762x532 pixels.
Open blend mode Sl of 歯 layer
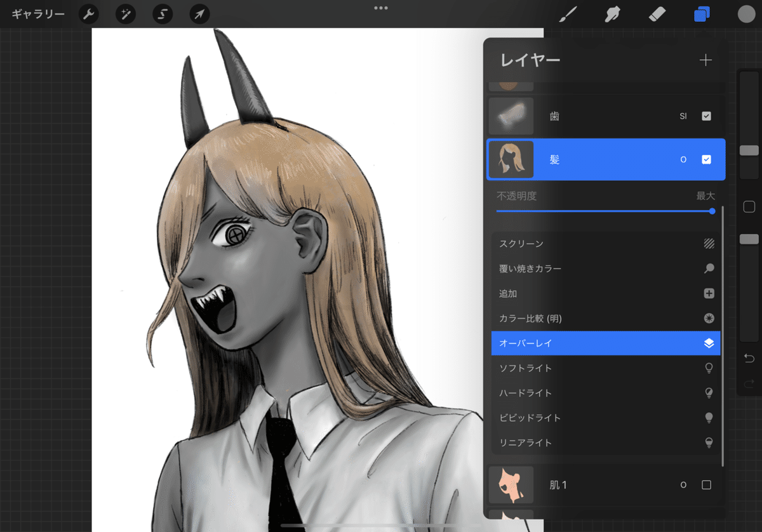point(683,116)
